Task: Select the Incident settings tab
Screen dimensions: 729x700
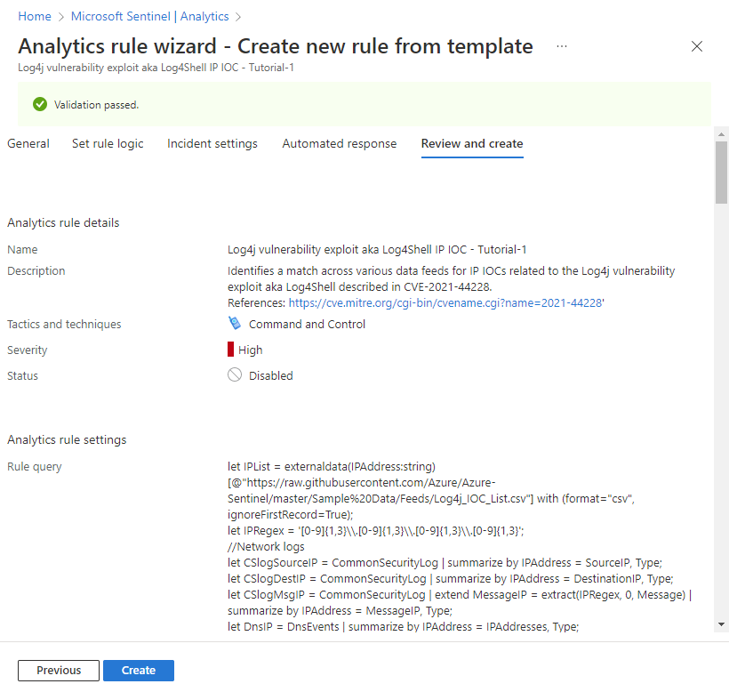Action: (x=212, y=143)
